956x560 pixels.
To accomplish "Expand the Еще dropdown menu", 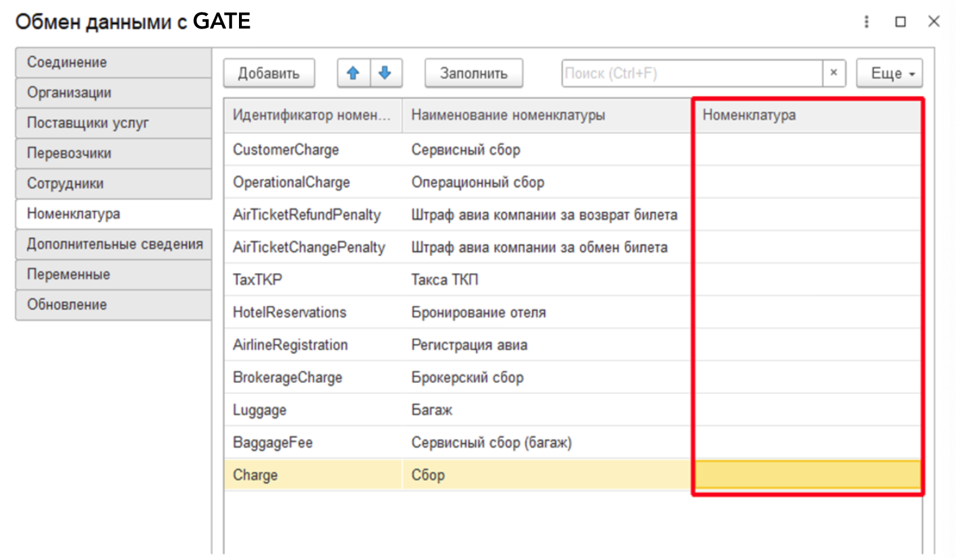I will click(x=889, y=73).
